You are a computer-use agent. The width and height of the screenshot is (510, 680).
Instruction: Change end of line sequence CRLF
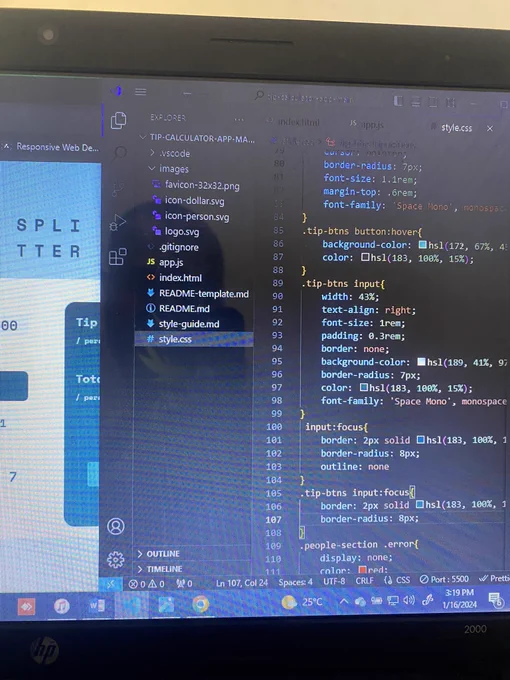point(364,581)
